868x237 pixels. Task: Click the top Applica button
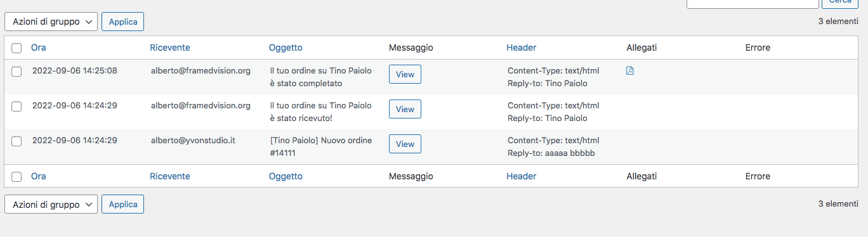pyautogui.click(x=123, y=22)
